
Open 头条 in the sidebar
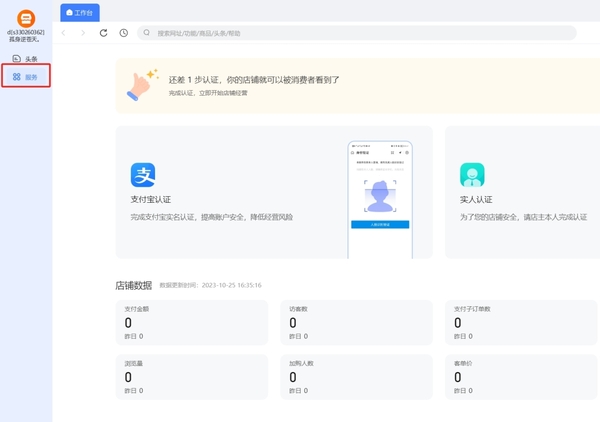26,59
